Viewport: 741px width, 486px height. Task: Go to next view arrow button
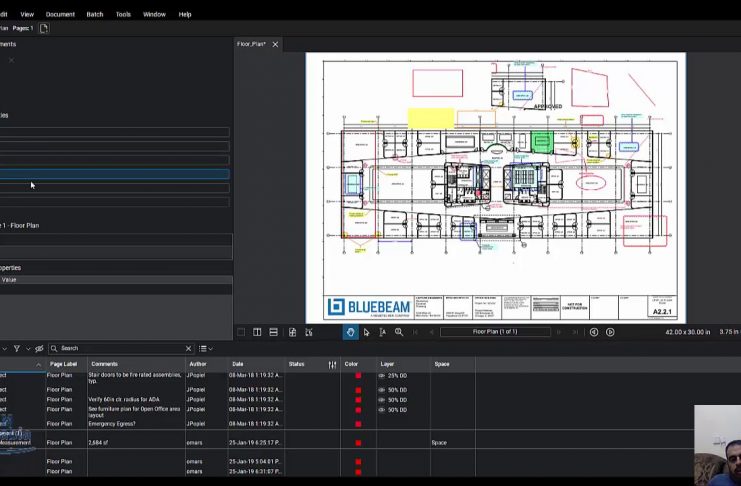point(610,332)
